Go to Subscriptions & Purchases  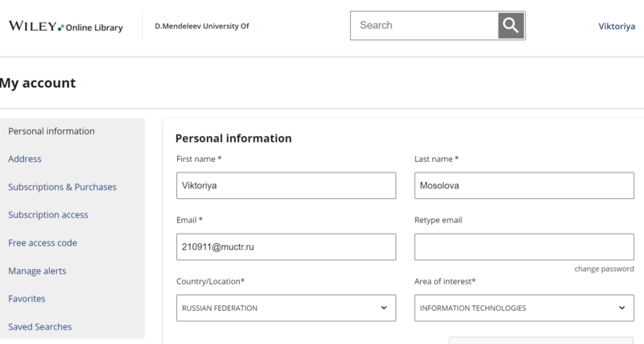[x=63, y=187]
